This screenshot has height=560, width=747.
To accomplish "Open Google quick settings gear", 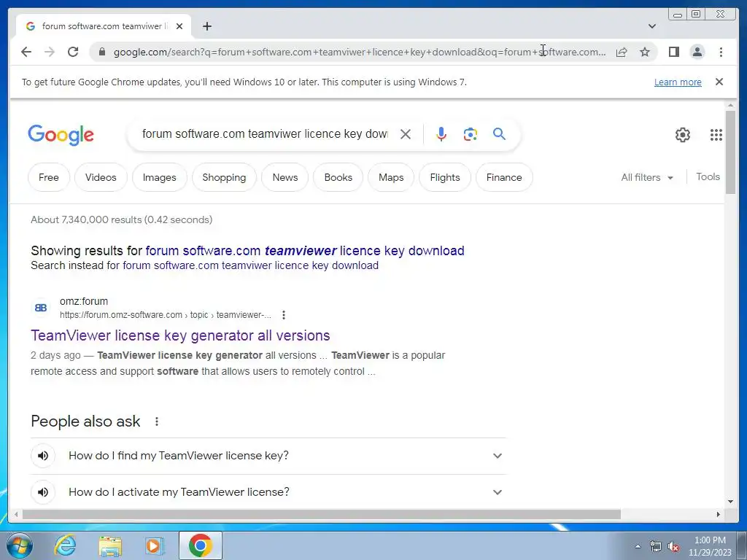I will 683,135.
